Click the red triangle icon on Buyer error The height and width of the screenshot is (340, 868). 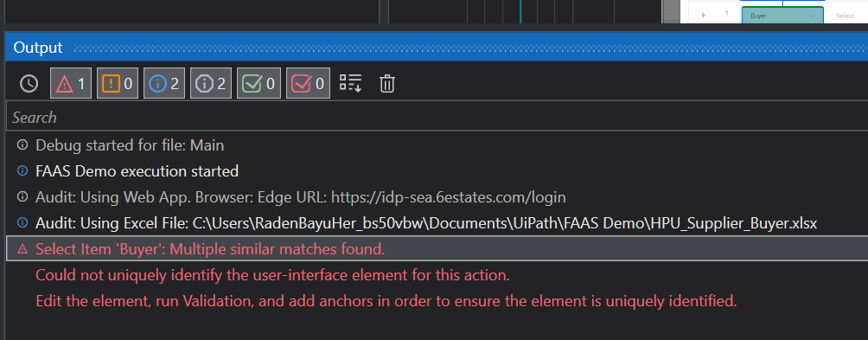22,249
